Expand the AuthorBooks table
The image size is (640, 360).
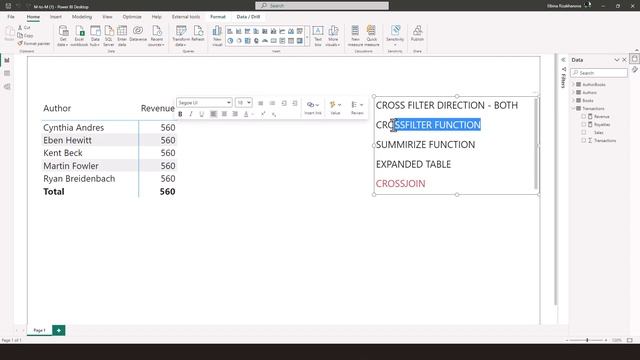coord(573,84)
